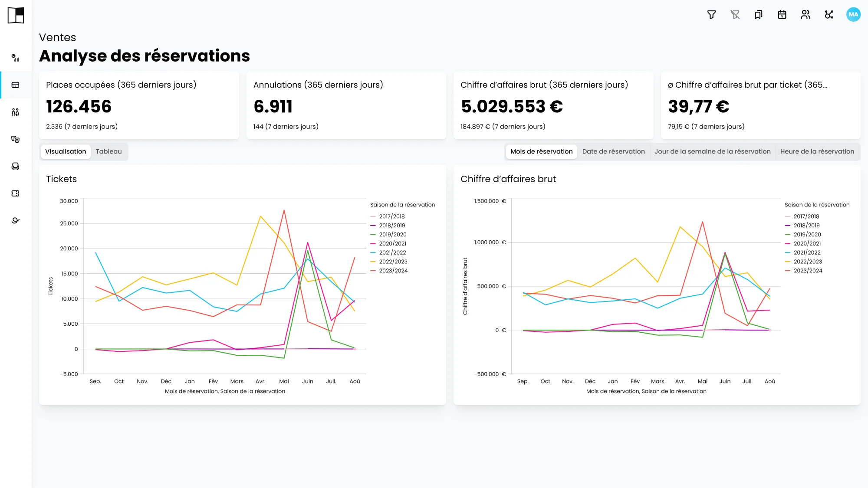Select the credit card sales sidebar icon
Screen dimensions: 868x488
coord(16,85)
